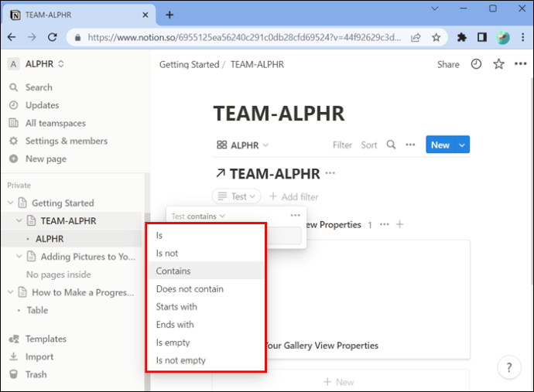Open the ALPHR view dropdown

pos(242,145)
